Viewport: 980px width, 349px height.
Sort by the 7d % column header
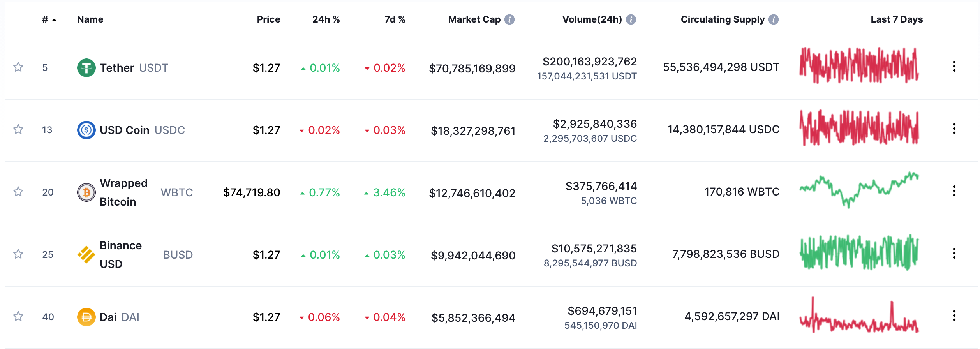[395, 19]
